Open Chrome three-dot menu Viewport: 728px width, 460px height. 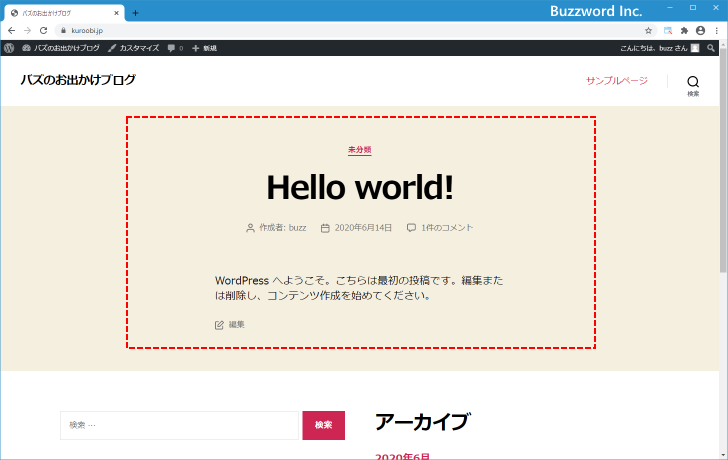717,31
